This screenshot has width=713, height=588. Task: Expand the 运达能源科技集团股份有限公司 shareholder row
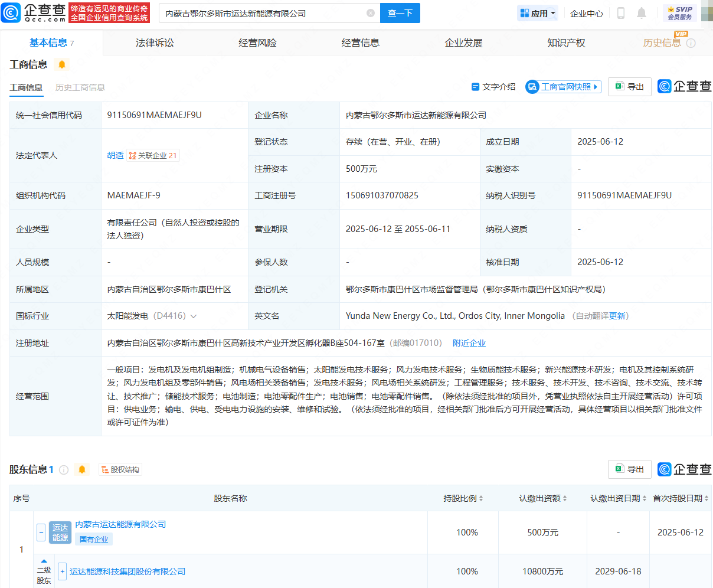[x=62, y=571]
